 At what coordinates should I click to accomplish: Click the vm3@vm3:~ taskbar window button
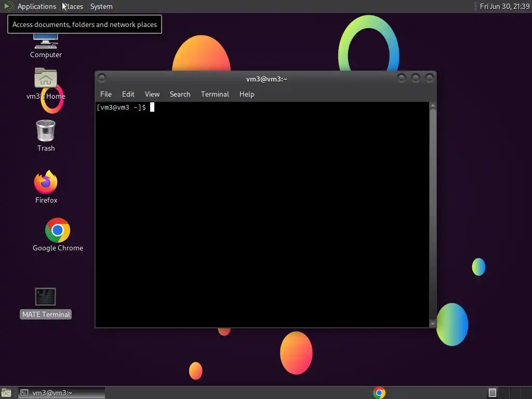(61, 393)
